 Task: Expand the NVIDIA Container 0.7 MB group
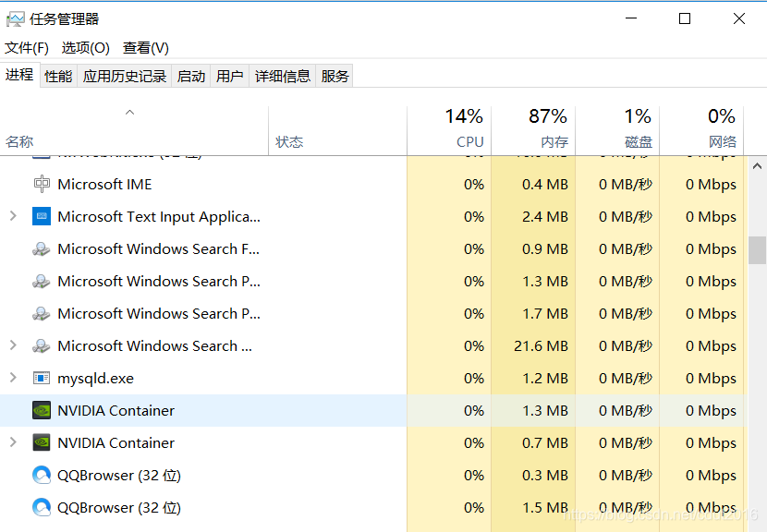13,442
